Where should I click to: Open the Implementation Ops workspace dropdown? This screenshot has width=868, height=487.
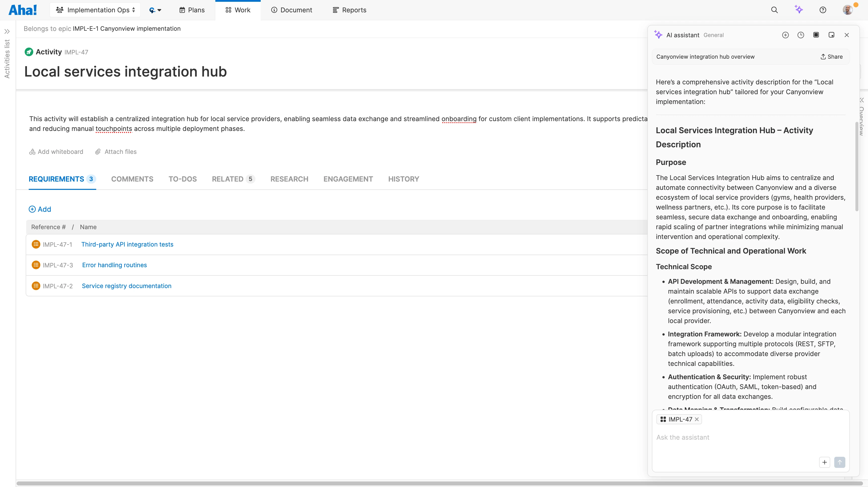(95, 10)
